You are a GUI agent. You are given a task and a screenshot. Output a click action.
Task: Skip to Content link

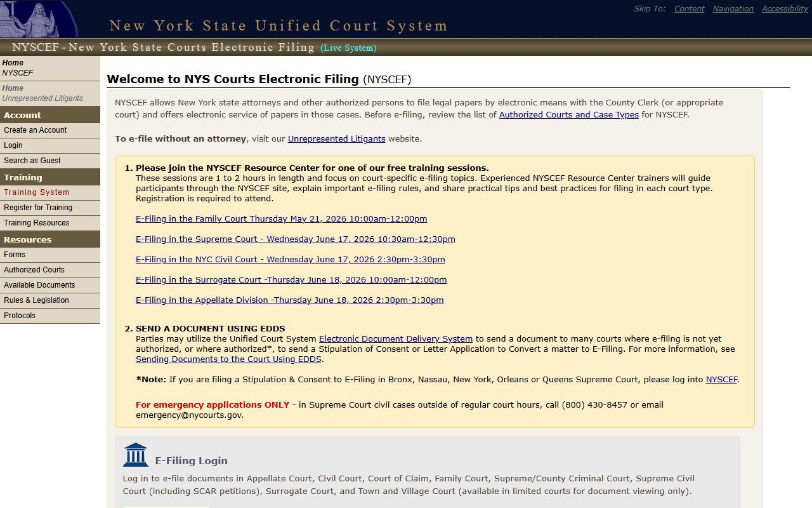click(x=689, y=9)
